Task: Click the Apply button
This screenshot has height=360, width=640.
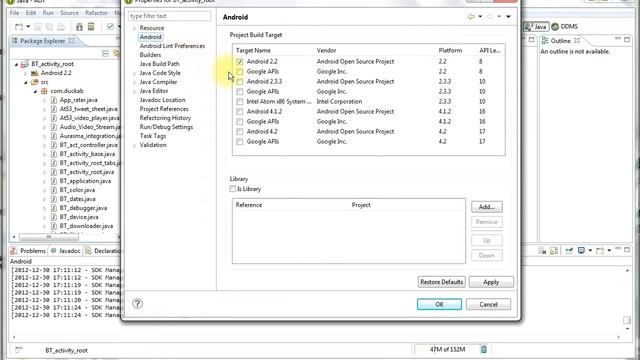Action: 491,282
